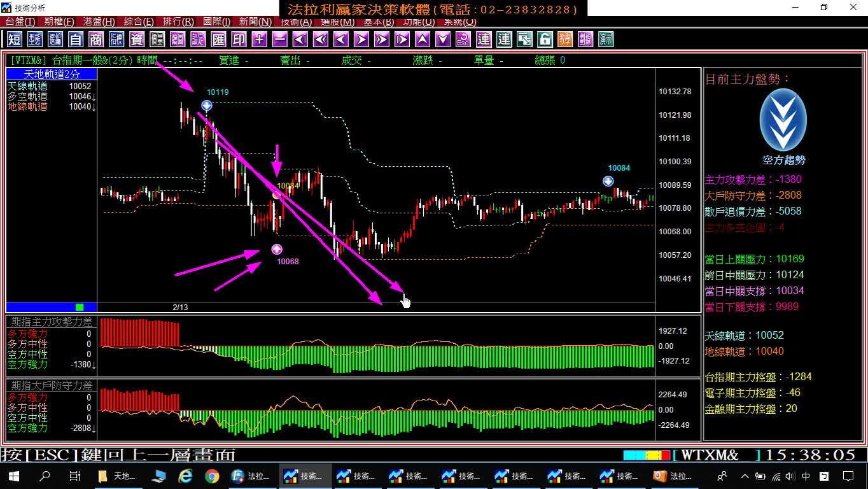Click the 資 toolbar icon
868x489 pixels.
point(137,39)
